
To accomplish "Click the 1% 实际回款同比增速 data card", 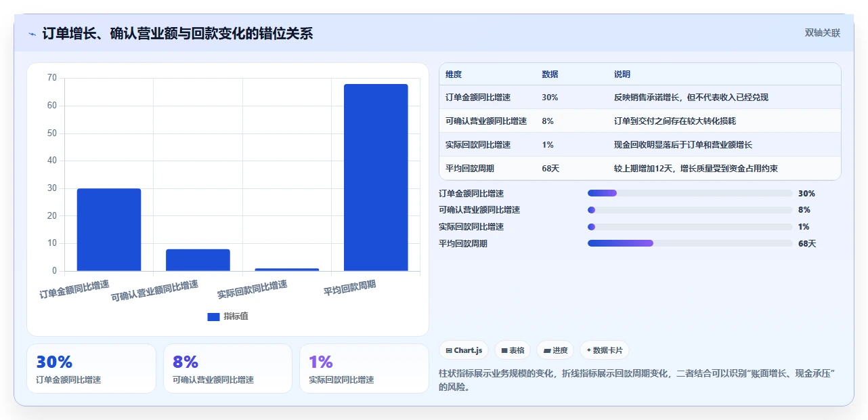I will pyautogui.click(x=364, y=369).
